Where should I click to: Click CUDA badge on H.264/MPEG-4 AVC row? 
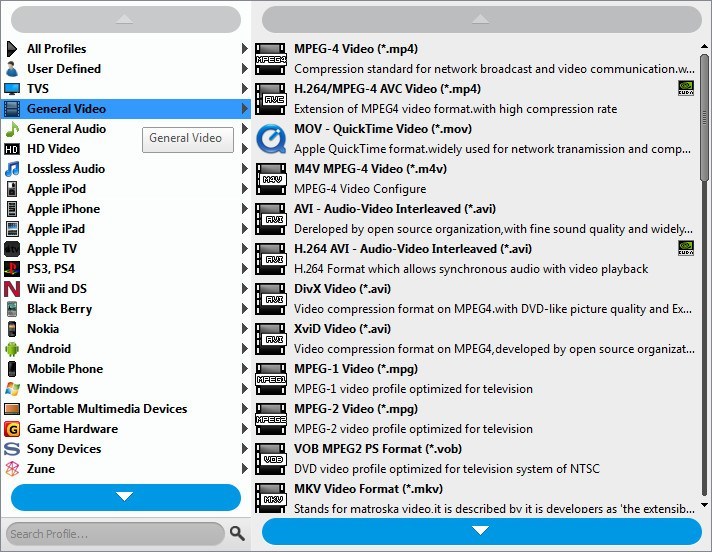[x=686, y=88]
